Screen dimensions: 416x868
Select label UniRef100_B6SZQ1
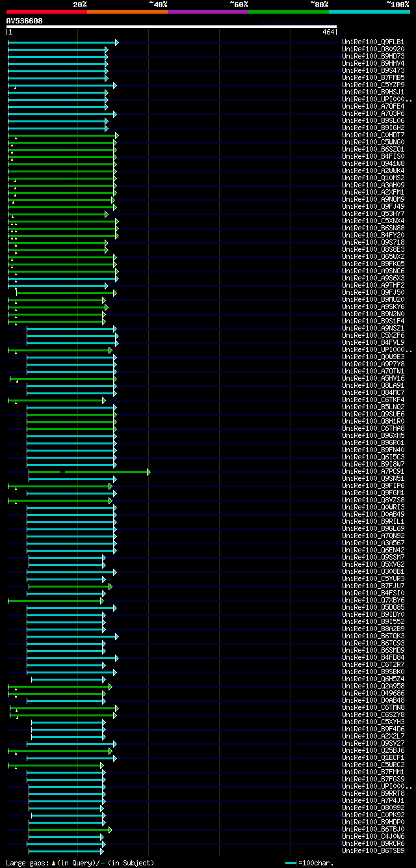(374, 149)
